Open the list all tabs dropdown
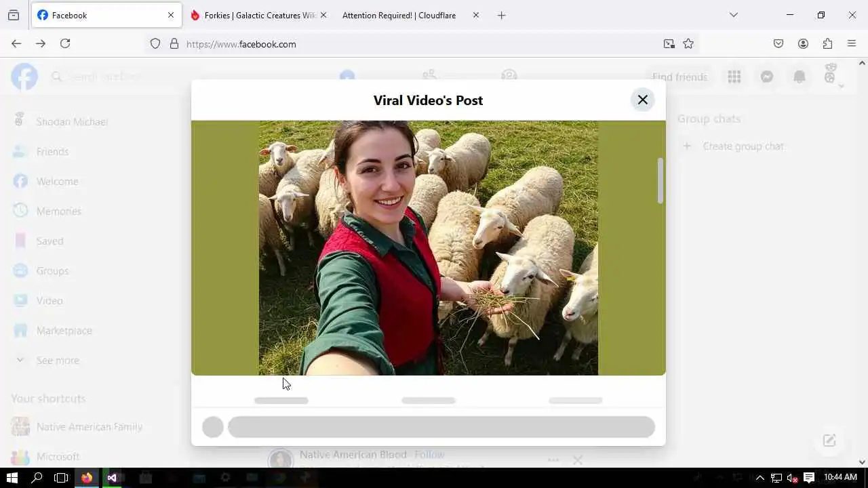The height and width of the screenshot is (488, 868). coord(733,15)
